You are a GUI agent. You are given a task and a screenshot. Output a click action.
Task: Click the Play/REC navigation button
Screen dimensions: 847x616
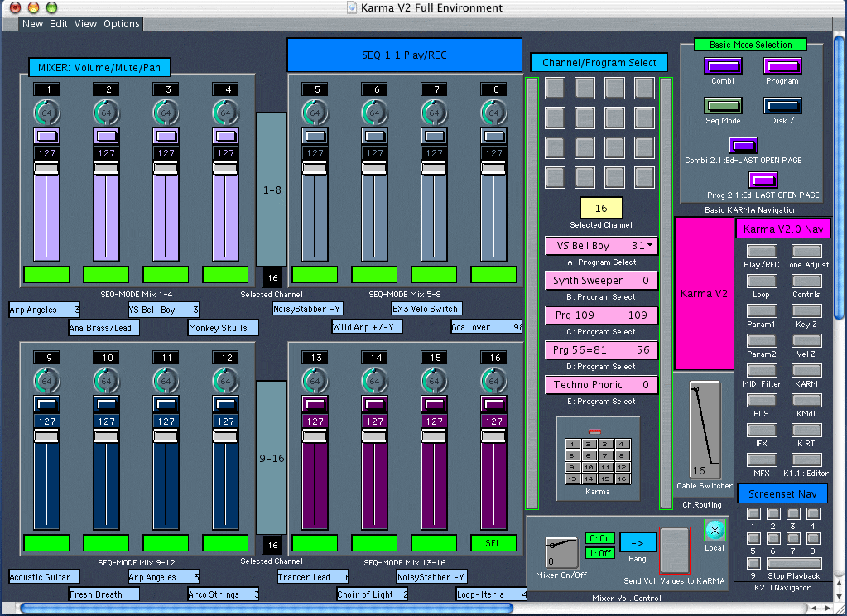pos(761,251)
